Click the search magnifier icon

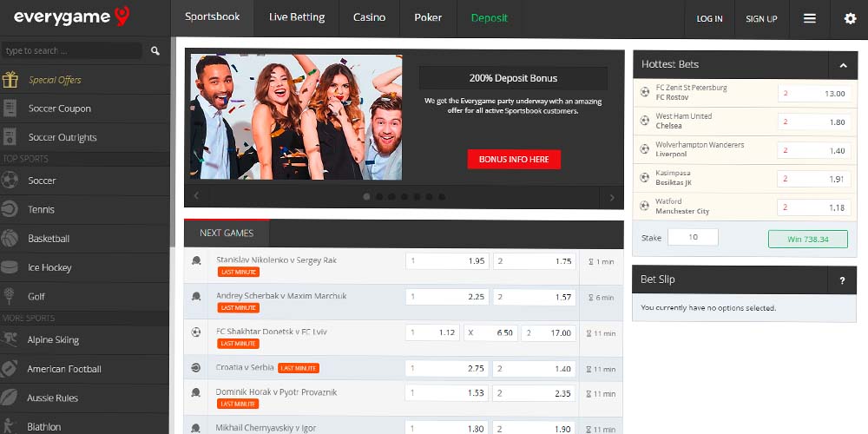point(155,51)
